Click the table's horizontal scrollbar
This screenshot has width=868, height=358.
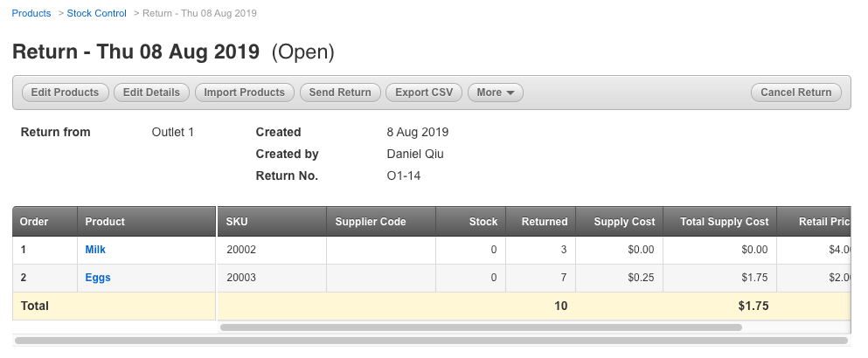pyautogui.click(x=481, y=327)
